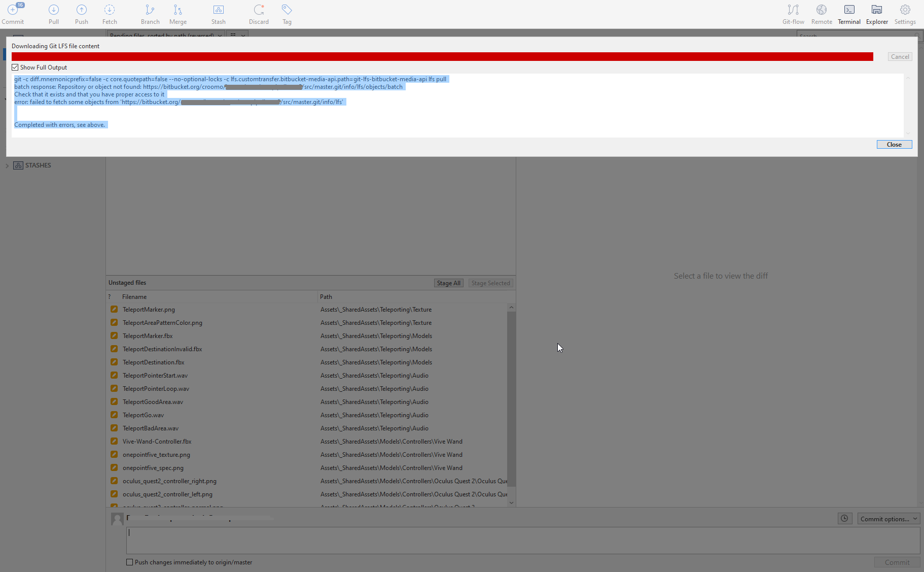Launch the Terminal from toolbar
Image resolution: width=924 pixels, height=572 pixels.
tap(849, 14)
